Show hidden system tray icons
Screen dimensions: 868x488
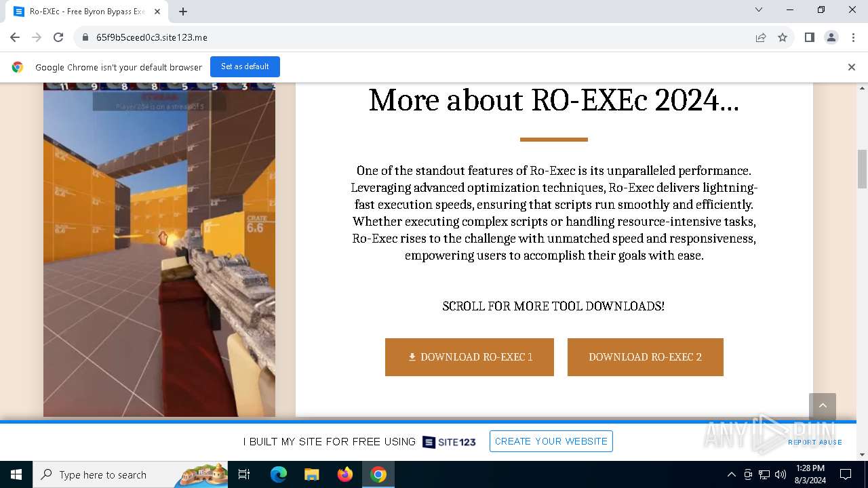[x=731, y=474]
